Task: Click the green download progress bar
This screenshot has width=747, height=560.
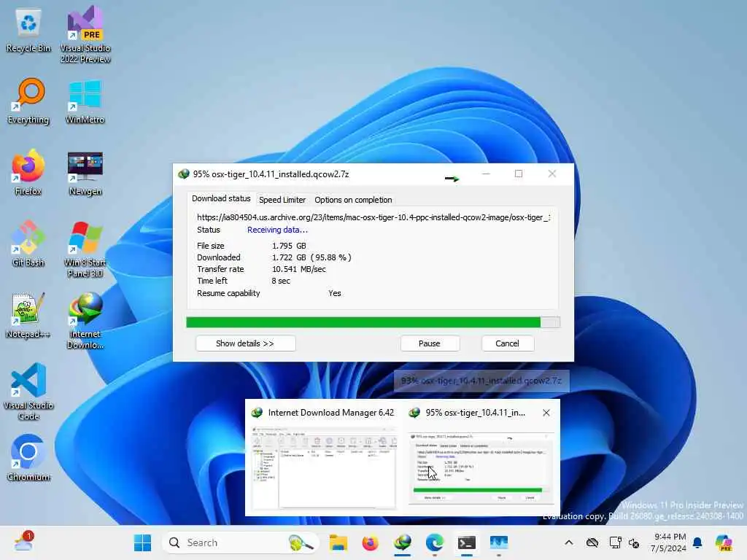Action: click(373, 322)
